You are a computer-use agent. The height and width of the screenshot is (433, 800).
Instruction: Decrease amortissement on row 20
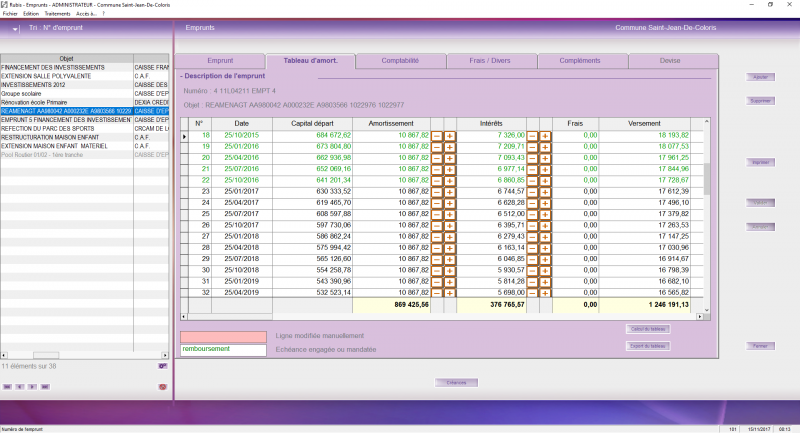point(437,159)
